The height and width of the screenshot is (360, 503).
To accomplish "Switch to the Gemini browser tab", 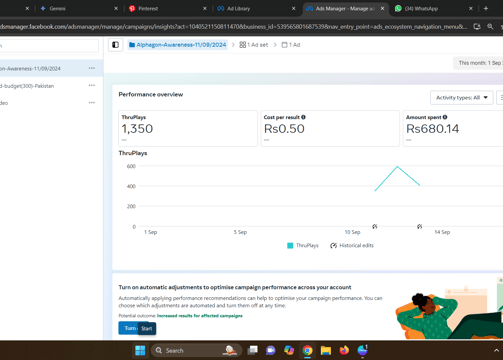I will 57,9.
